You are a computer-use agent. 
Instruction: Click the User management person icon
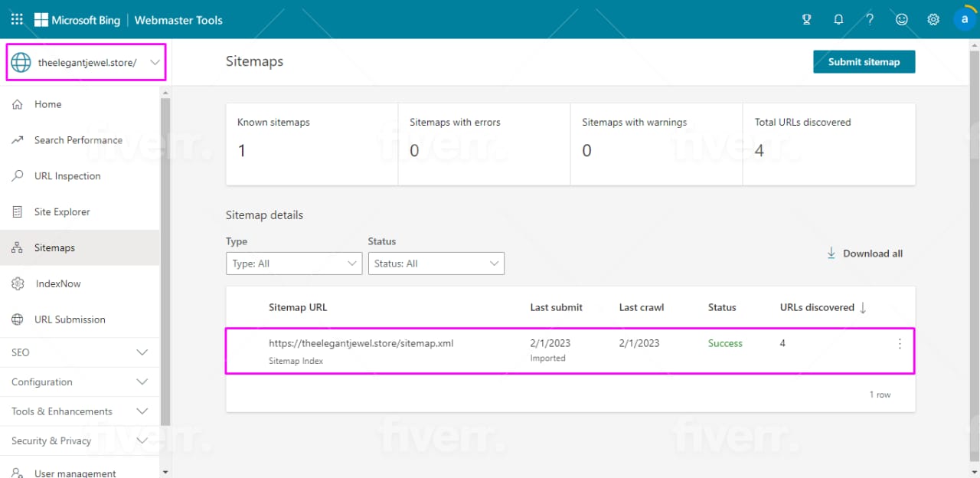pyautogui.click(x=18, y=473)
